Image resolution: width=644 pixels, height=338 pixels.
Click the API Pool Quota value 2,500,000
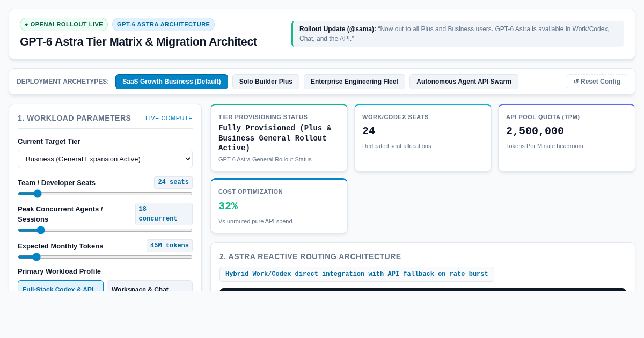coord(535,131)
